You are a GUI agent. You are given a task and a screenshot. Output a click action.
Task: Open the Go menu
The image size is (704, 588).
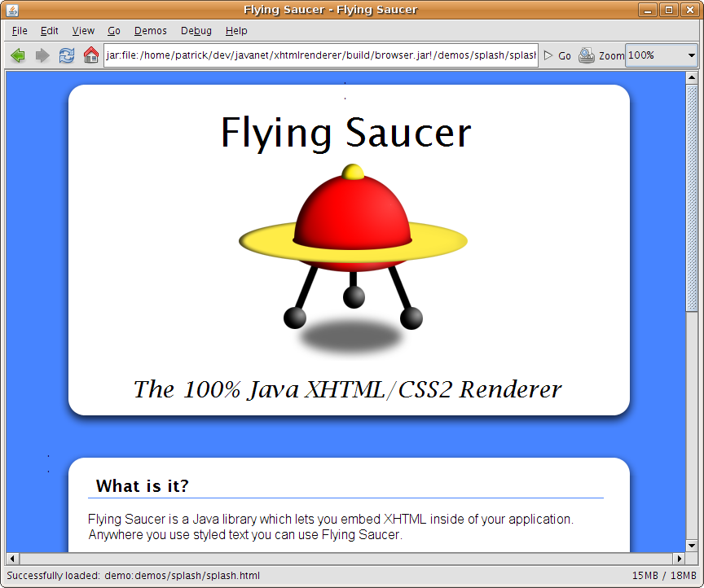tap(114, 30)
